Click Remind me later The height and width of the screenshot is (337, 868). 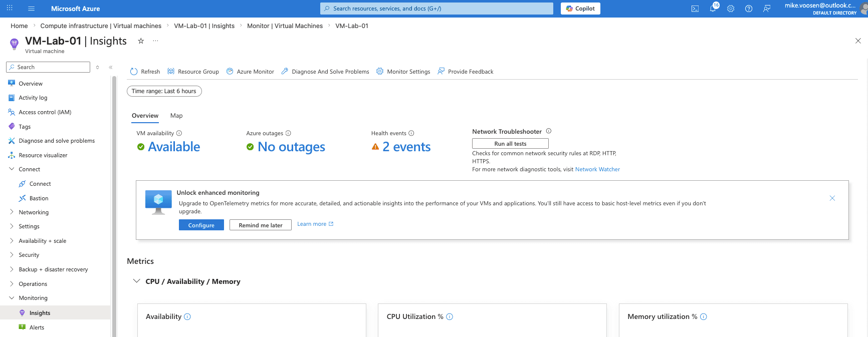click(x=261, y=225)
